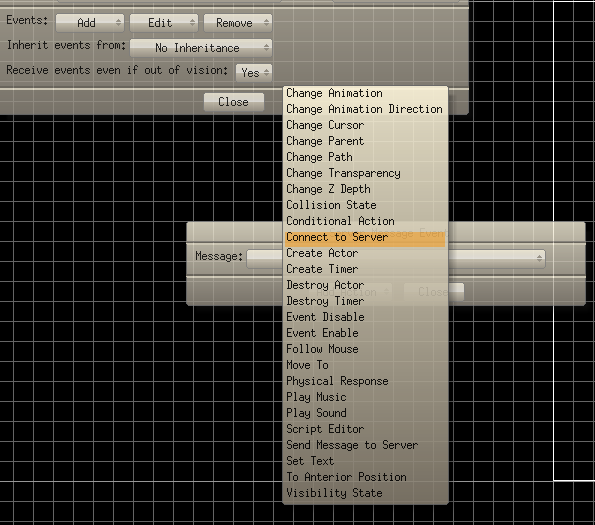The height and width of the screenshot is (525, 595).
Task: Click the Close button in actor panel
Action: tap(233, 102)
